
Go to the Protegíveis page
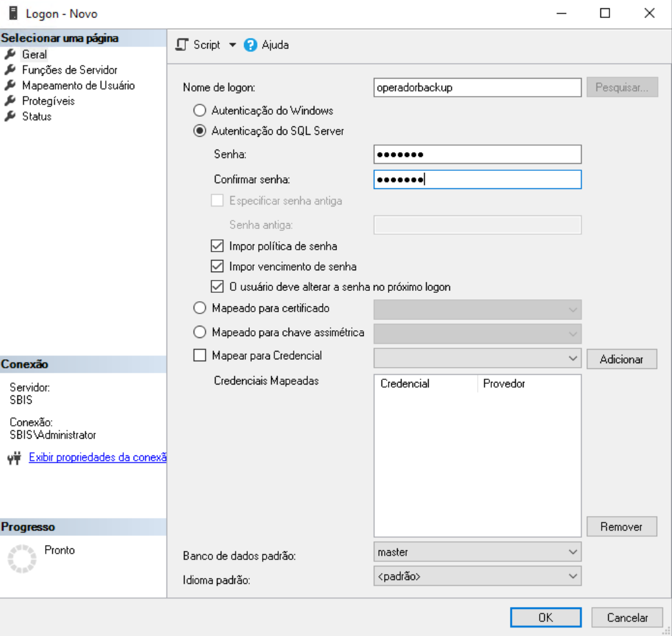pyautogui.click(x=48, y=101)
